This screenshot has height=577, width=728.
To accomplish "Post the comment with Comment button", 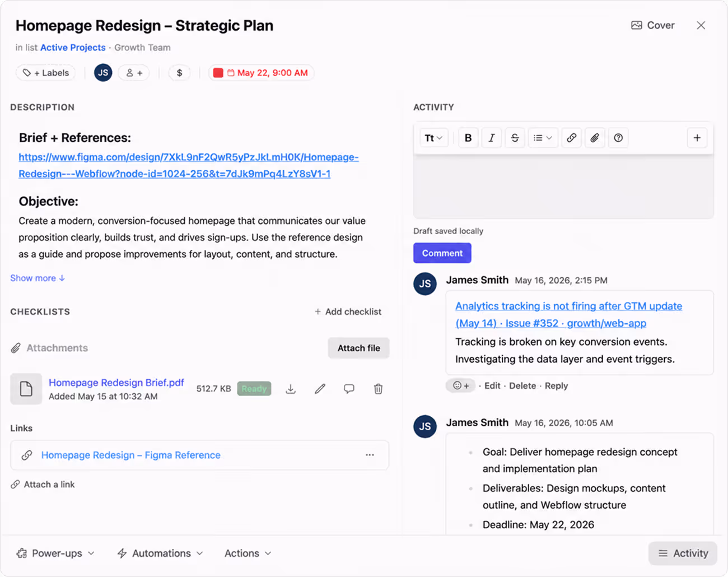I will point(442,253).
